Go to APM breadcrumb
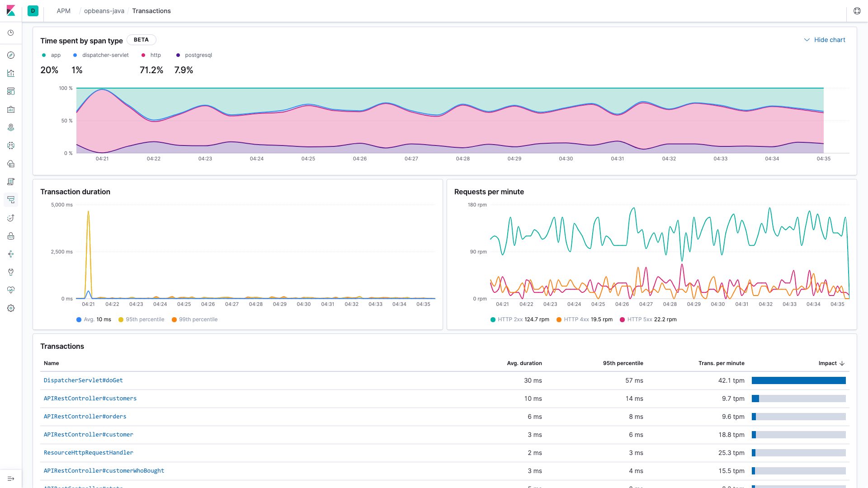 click(63, 11)
